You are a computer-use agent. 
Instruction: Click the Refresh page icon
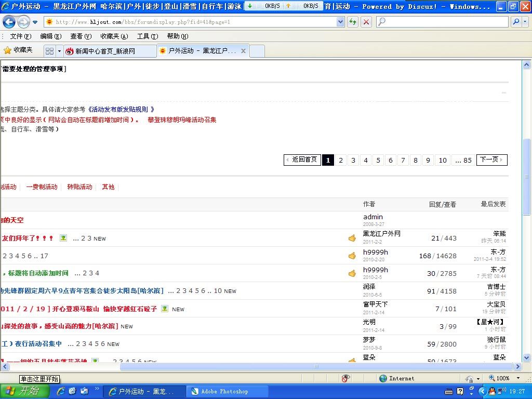[x=353, y=22]
